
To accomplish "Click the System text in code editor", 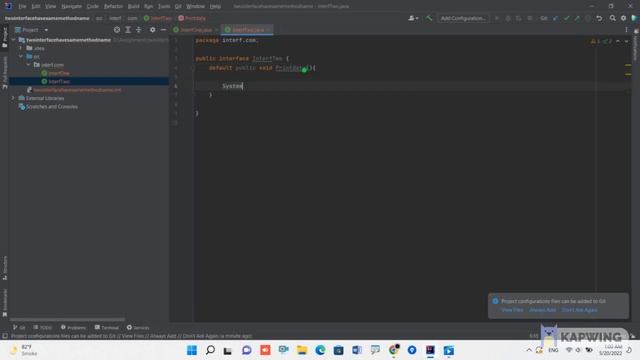I will [232, 86].
